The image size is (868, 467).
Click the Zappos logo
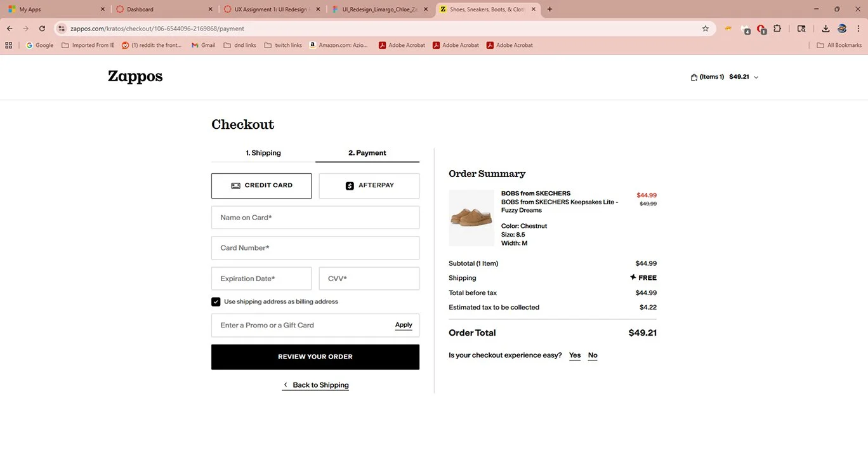(x=135, y=76)
